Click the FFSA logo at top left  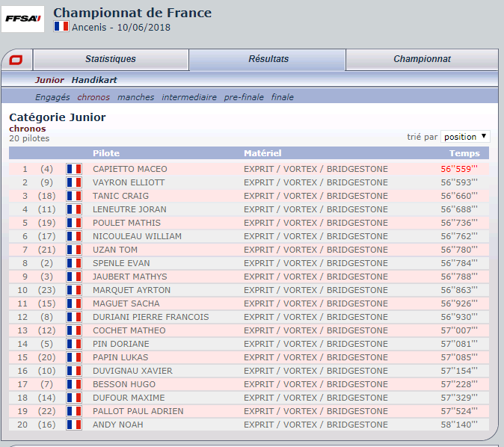click(22, 19)
